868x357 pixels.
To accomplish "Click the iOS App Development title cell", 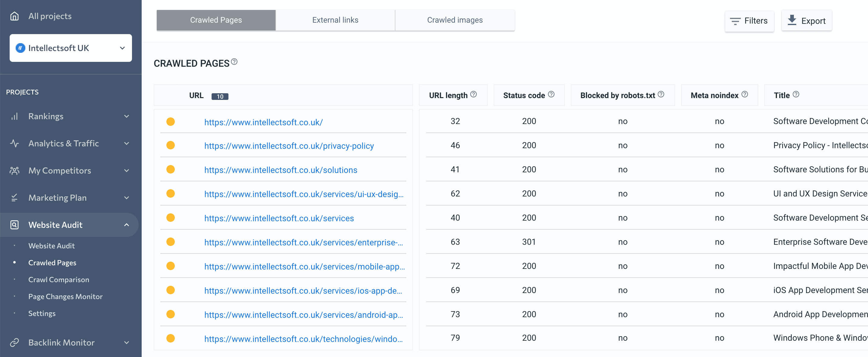I will [x=820, y=290].
